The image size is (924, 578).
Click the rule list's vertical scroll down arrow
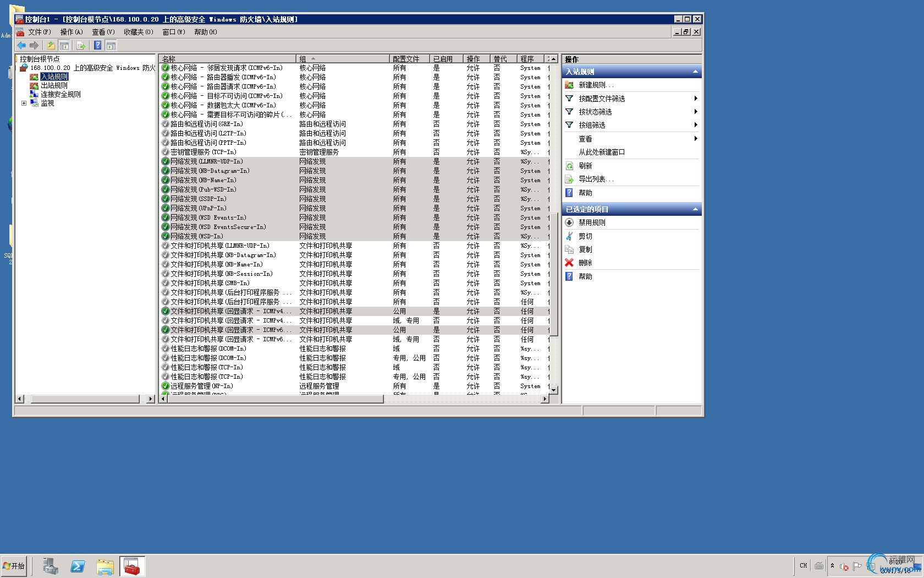click(x=554, y=390)
